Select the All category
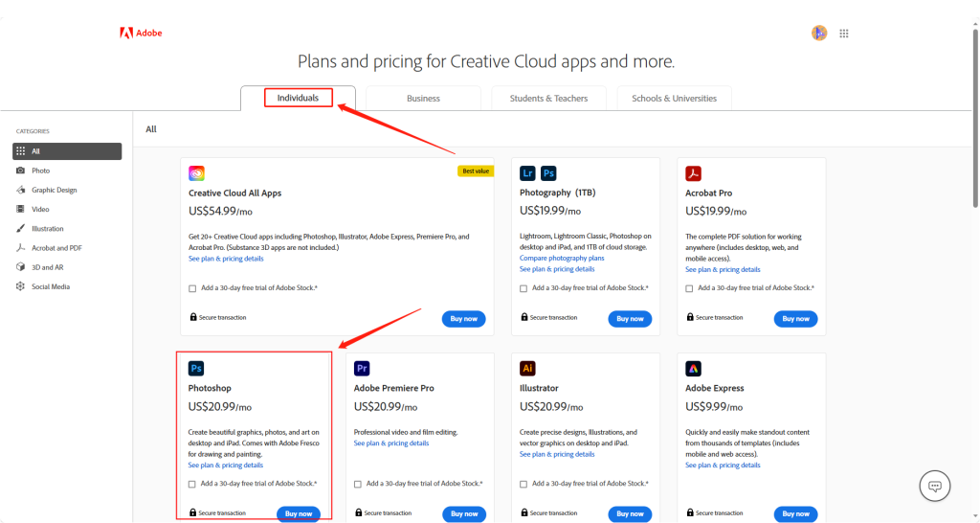This screenshot has width=980, height=523. click(x=67, y=150)
